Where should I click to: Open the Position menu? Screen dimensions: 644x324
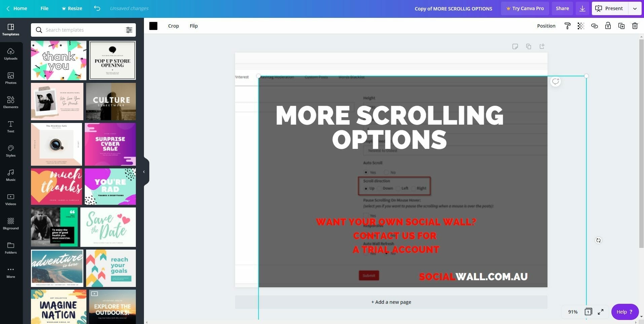(x=546, y=26)
